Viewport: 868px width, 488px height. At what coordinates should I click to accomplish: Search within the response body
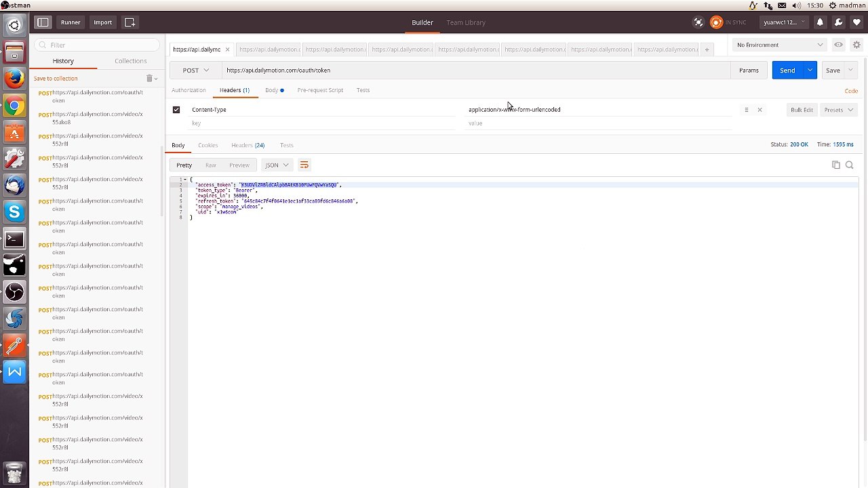click(849, 165)
